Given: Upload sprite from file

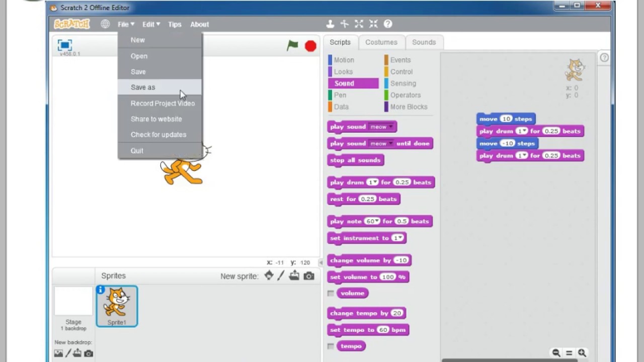Looking at the screenshot, I should [x=294, y=276].
